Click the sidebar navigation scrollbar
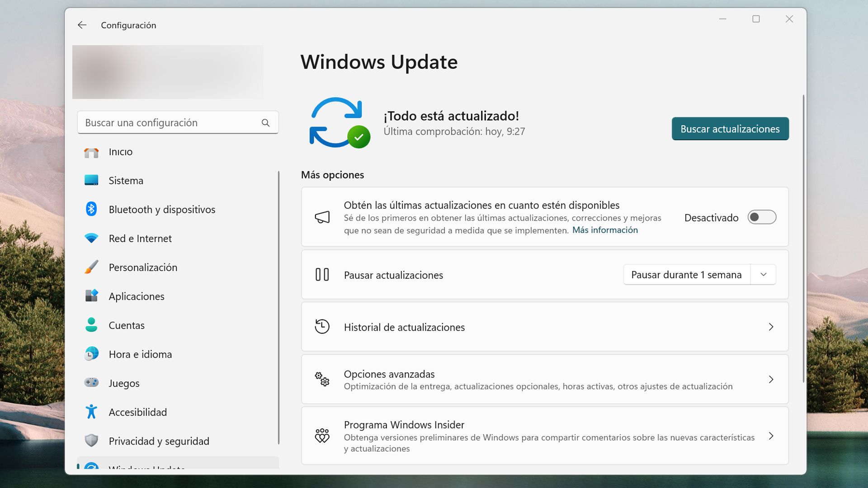Image resolution: width=868 pixels, height=488 pixels. (278, 307)
